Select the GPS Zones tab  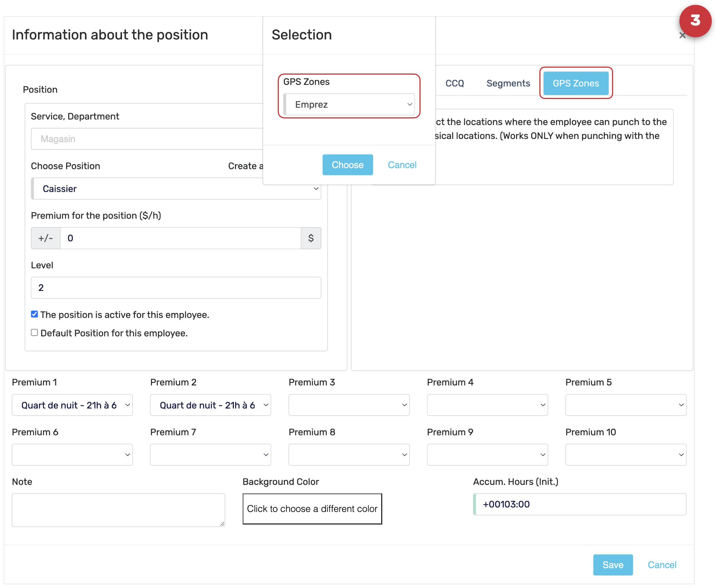coord(575,83)
